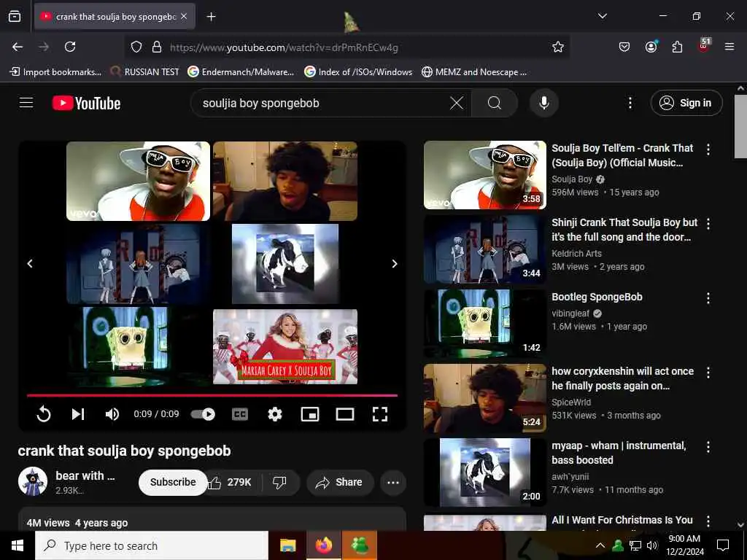747x560 pixels.
Task: Open a new browser tab
Action: tap(211, 17)
